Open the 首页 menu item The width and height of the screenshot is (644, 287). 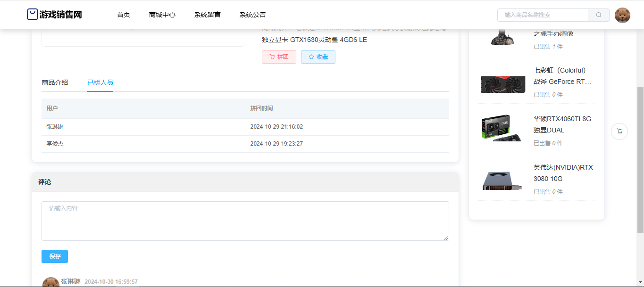tap(124, 15)
